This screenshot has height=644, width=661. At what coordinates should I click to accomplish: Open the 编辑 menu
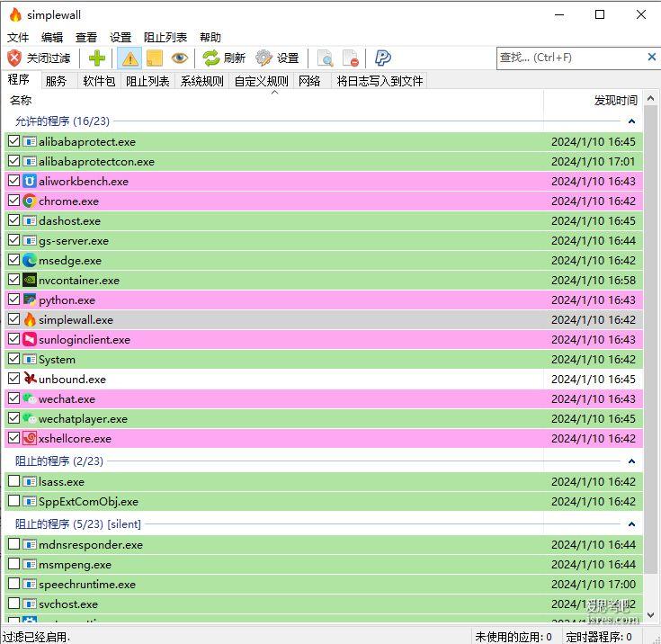click(52, 38)
